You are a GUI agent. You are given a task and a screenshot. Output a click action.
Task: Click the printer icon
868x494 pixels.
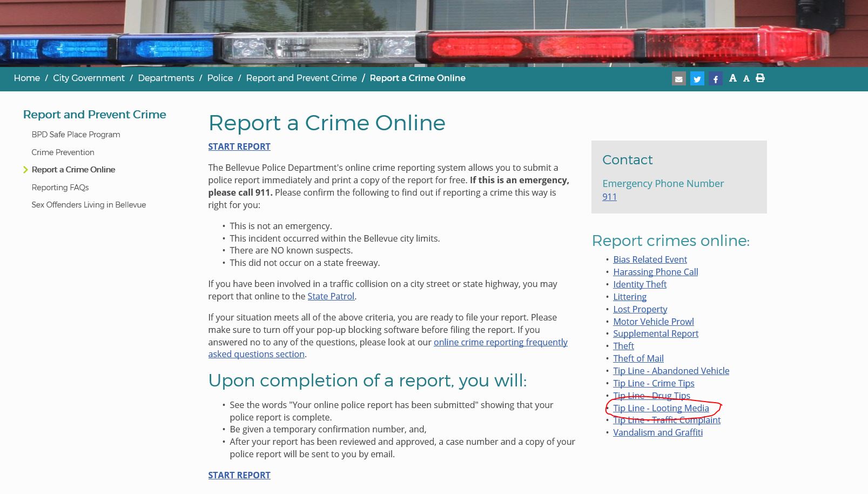click(x=760, y=78)
